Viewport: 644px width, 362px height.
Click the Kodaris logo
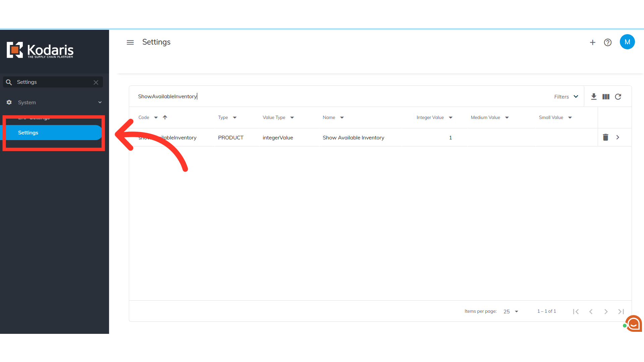tap(40, 50)
